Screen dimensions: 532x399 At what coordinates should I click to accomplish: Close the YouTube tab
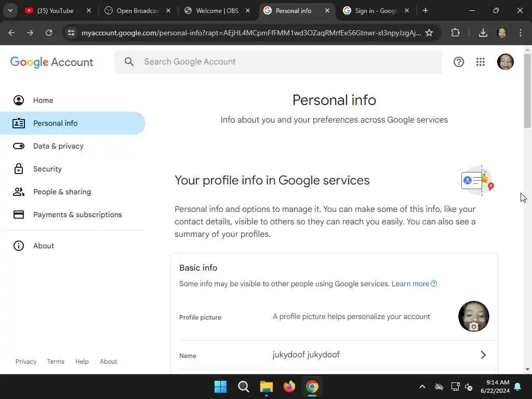coord(88,10)
